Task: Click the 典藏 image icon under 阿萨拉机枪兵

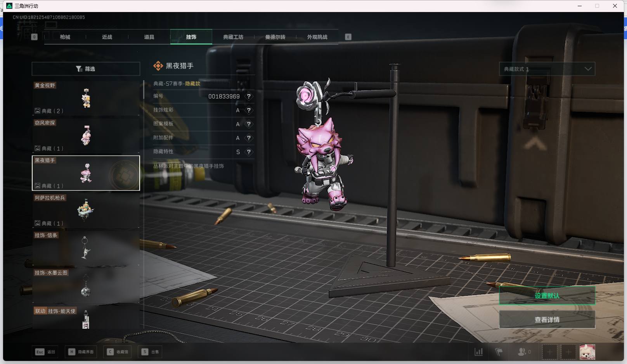Action: coord(38,223)
